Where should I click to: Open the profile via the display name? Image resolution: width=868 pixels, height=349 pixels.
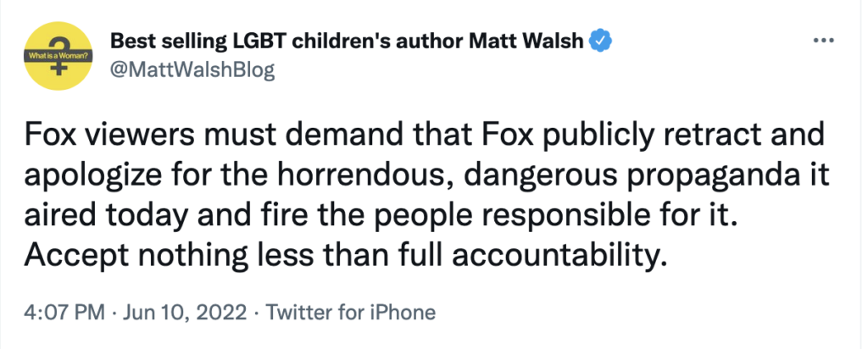[348, 40]
